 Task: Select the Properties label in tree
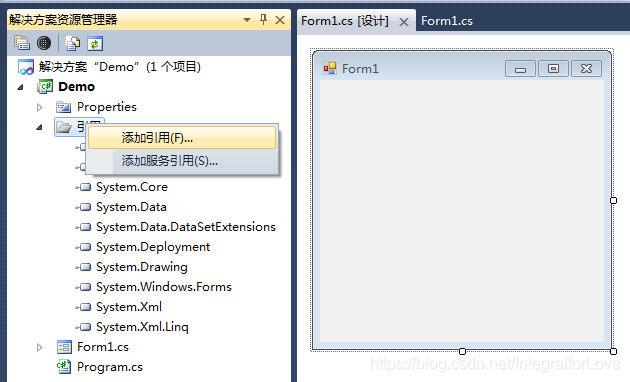point(107,107)
